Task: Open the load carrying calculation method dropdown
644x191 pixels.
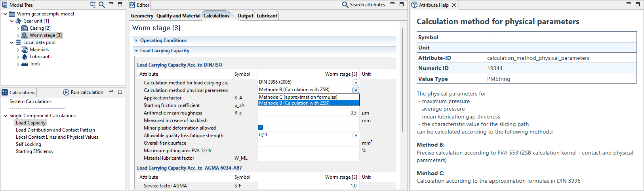Action: click(x=356, y=82)
